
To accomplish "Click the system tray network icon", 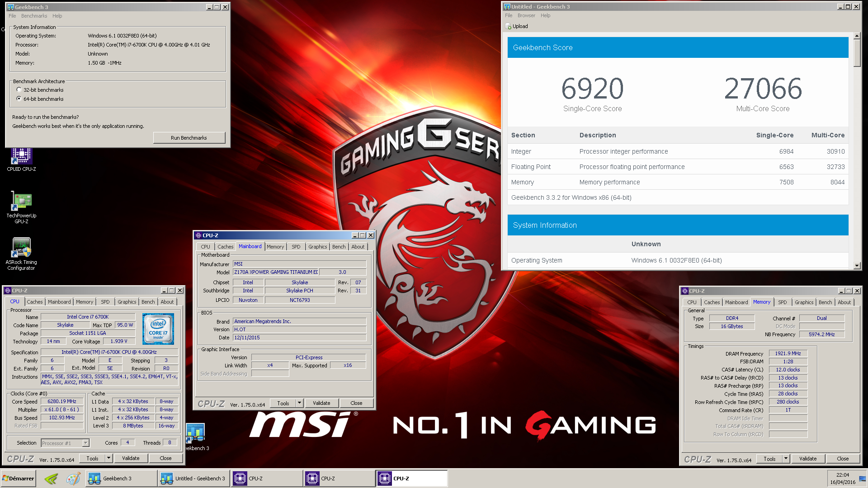I will (863, 479).
